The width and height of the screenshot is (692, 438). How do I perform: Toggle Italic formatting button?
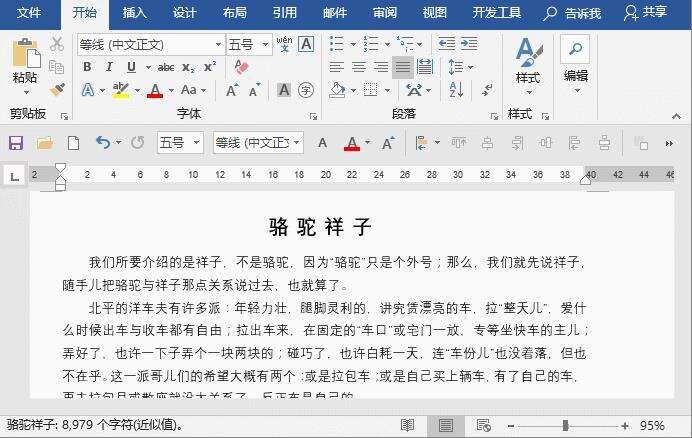109,67
